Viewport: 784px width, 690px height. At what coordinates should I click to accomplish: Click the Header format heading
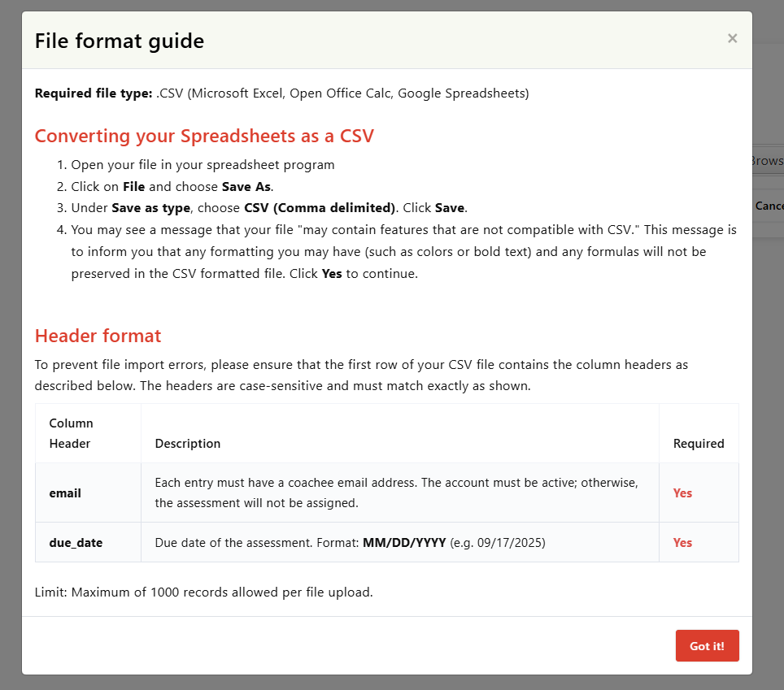pyautogui.click(x=98, y=336)
